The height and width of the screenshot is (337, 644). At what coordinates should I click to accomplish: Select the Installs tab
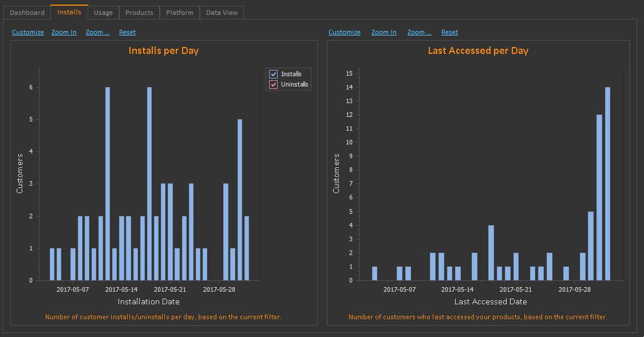coord(69,12)
